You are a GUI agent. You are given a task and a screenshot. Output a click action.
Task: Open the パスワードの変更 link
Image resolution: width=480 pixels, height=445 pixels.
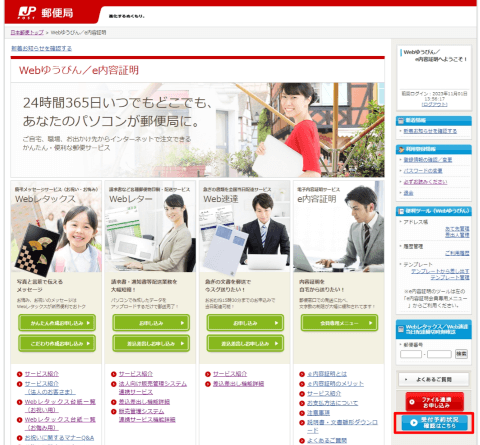point(423,171)
